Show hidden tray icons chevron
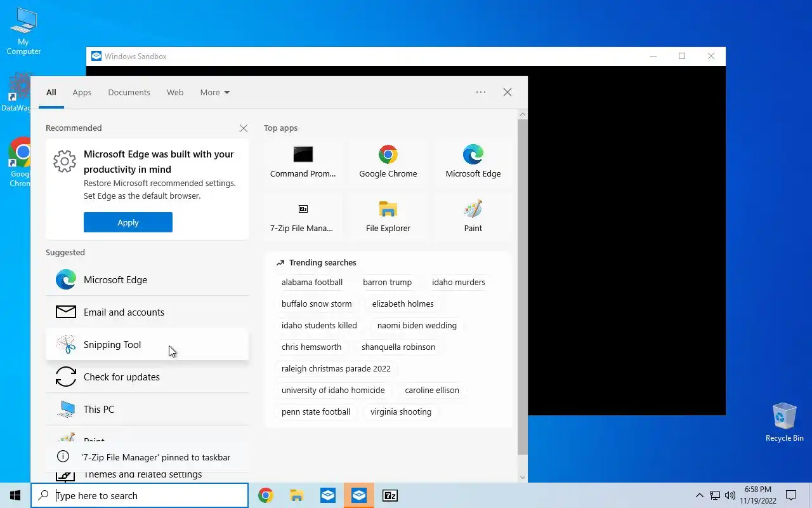 click(700, 495)
